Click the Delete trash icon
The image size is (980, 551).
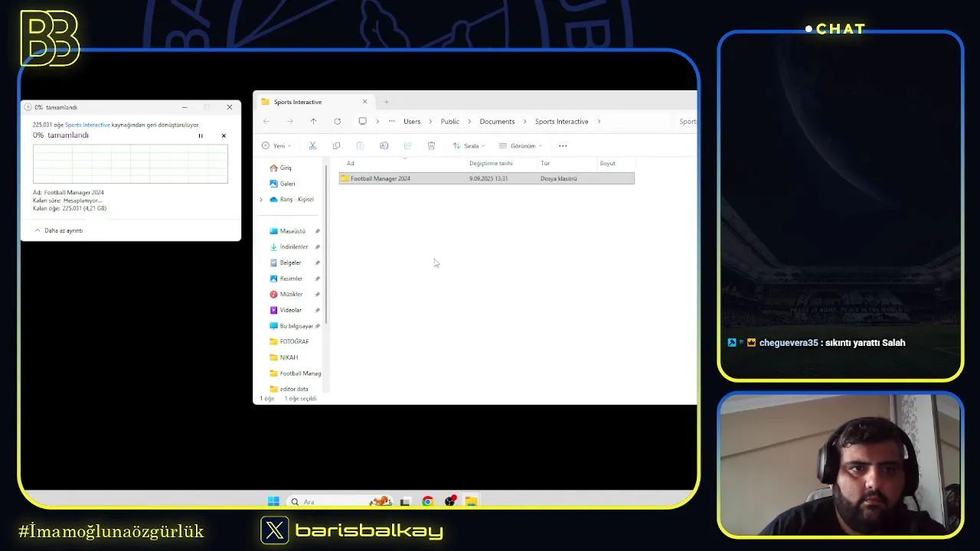(x=431, y=146)
